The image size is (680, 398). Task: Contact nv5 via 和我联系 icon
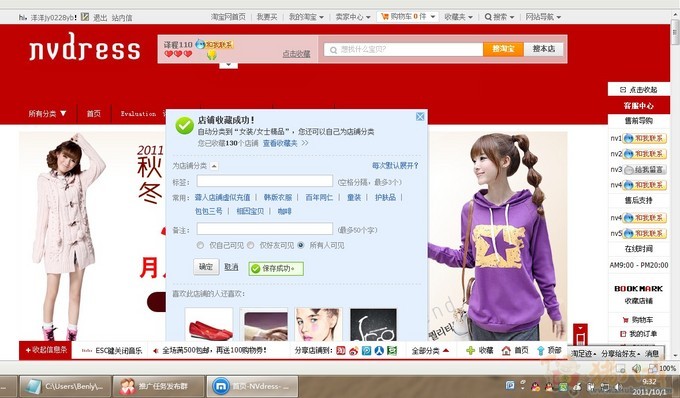click(x=645, y=233)
